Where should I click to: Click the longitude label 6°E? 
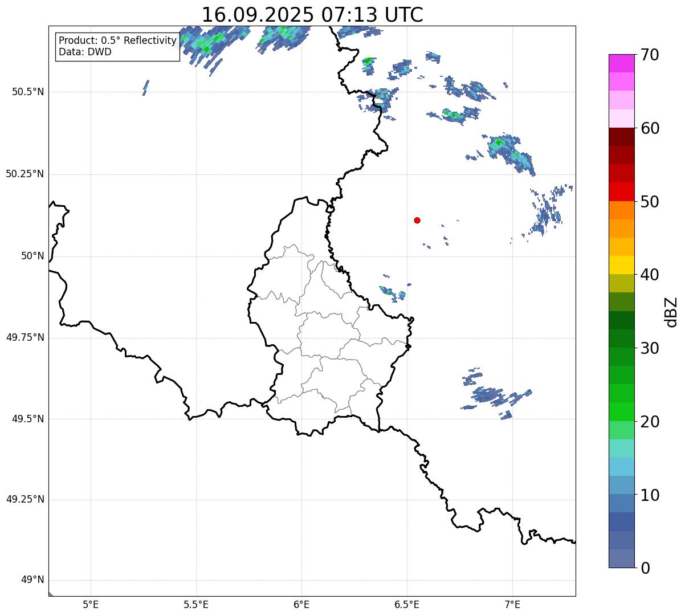coord(301,605)
